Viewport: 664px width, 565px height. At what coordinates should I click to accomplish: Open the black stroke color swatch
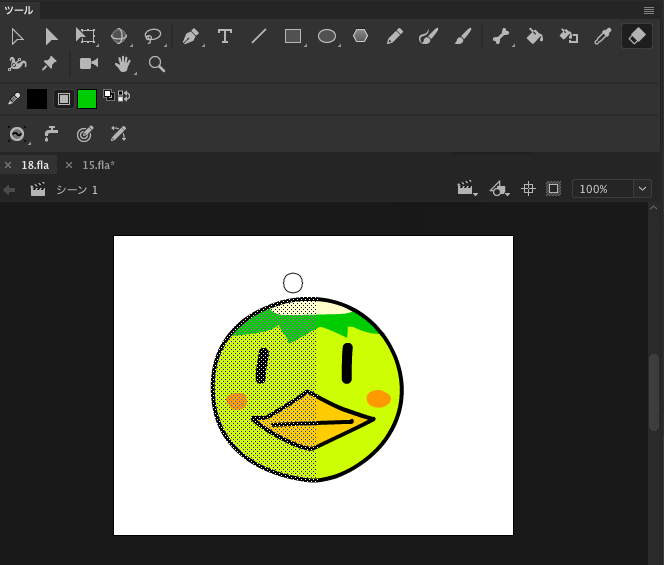pyautogui.click(x=37, y=99)
